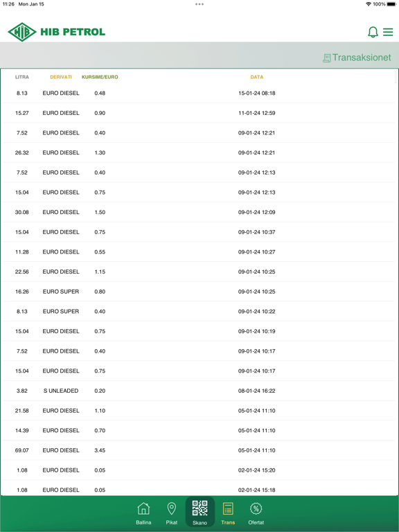399x532 pixels.
Task: Tap the 14.39 litres value
Action: coord(22,431)
